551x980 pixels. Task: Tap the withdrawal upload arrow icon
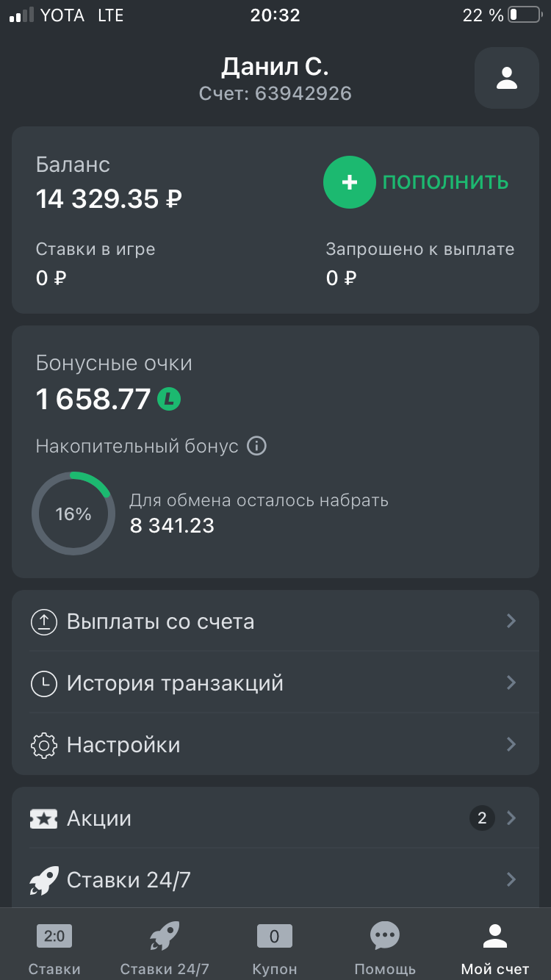(x=44, y=622)
